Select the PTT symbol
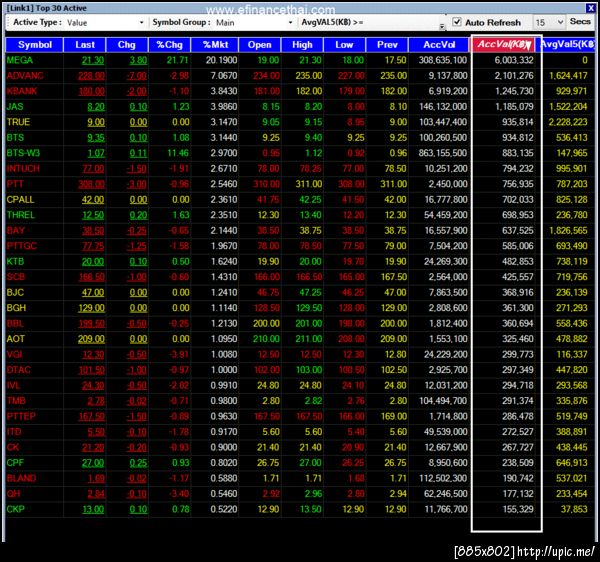The width and height of the screenshot is (600, 562). tap(15, 184)
